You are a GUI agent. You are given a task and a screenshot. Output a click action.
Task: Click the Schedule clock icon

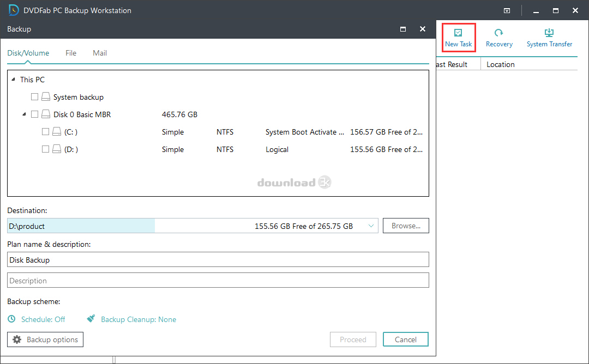(12, 319)
